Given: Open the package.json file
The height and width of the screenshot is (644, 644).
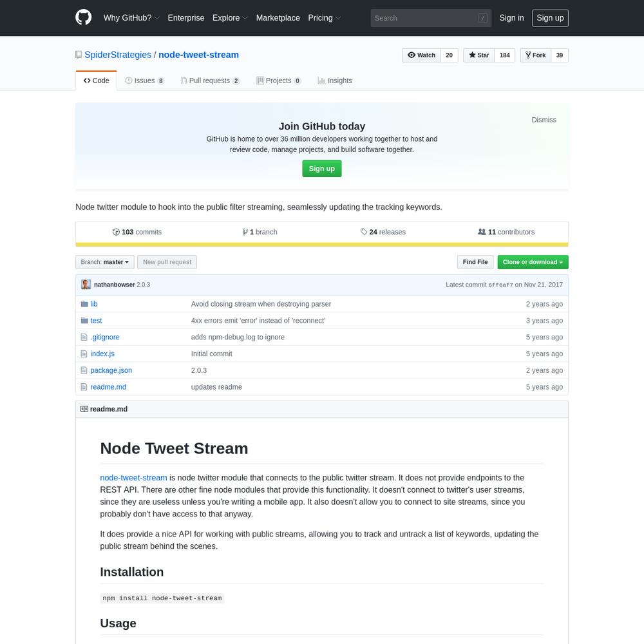Looking at the screenshot, I should tap(111, 370).
